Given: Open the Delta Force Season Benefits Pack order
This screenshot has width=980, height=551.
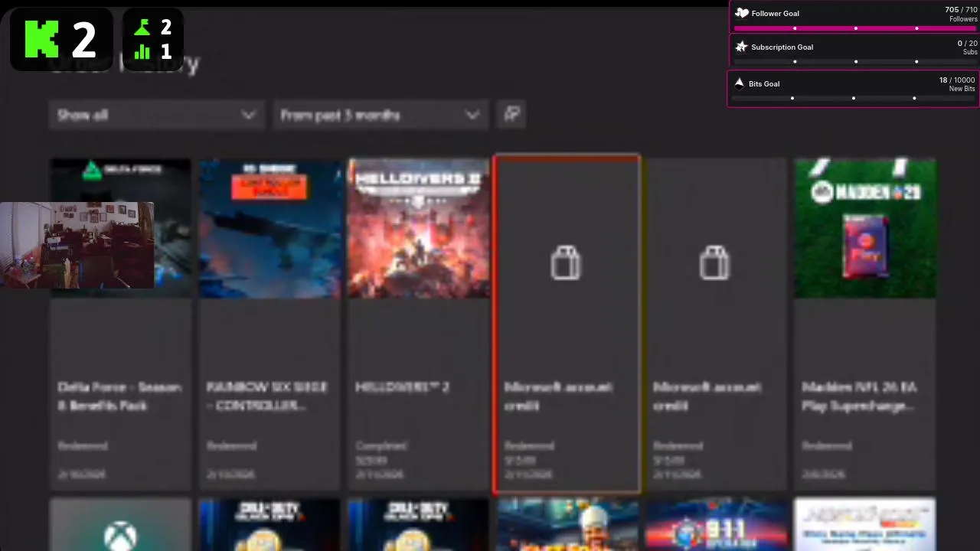Looking at the screenshot, I should (x=120, y=324).
